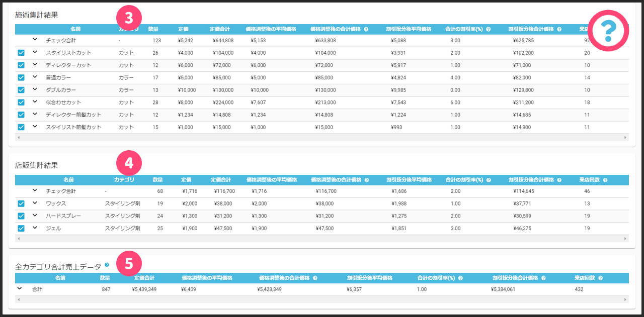Expand チェック合計 row in 店販集計結果
The image size is (644, 317).
coord(35,190)
